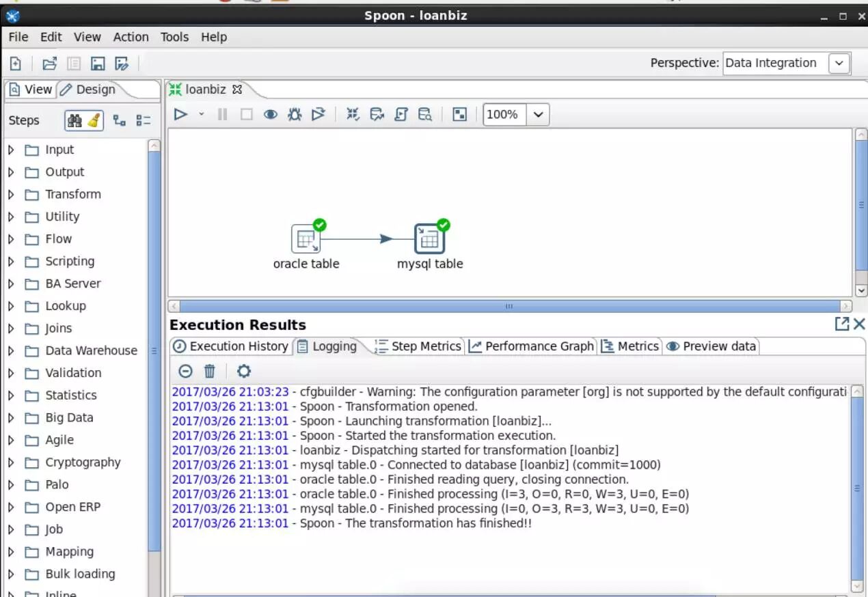Viewport: 868px width, 597px height.
Task: Open the Perspective dropdown arrow
Action: (x=839, y=64)
